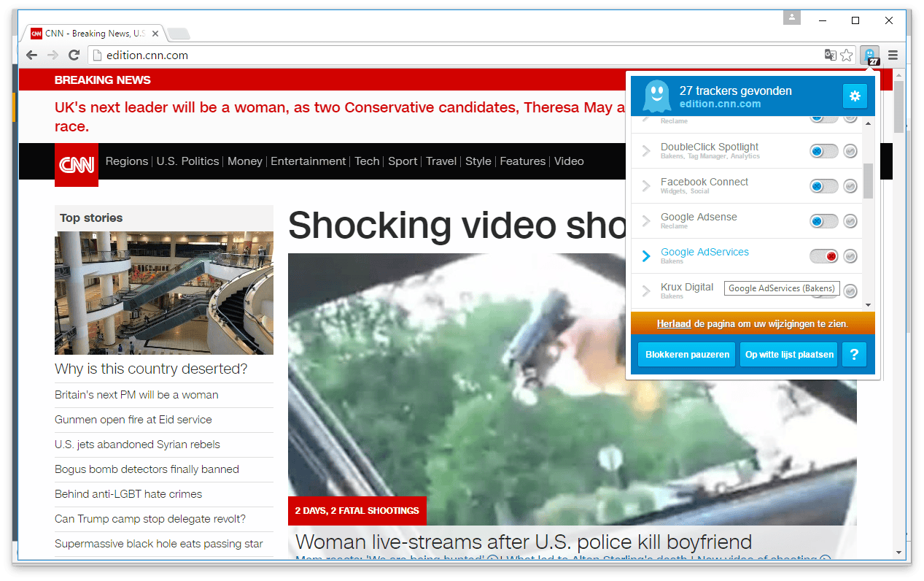The width and height of the screenshot is (924, 581).
Task: Open the Features section
Action: point(523,161)
